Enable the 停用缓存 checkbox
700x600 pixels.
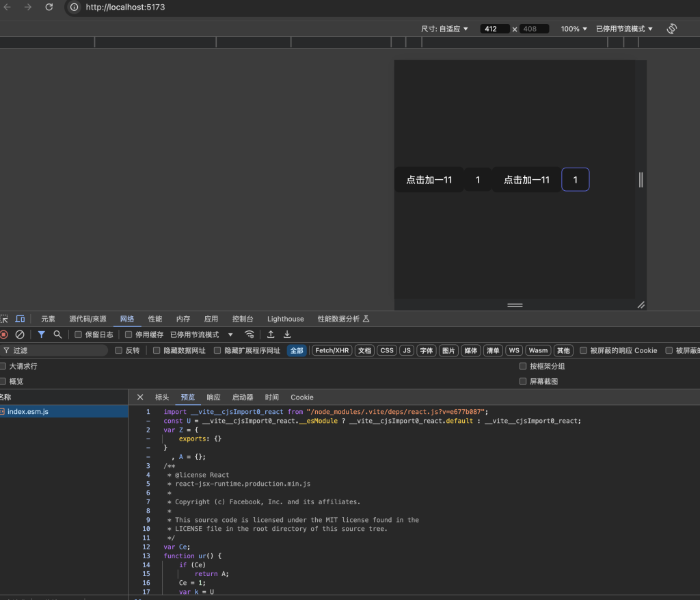coord(129,335)
